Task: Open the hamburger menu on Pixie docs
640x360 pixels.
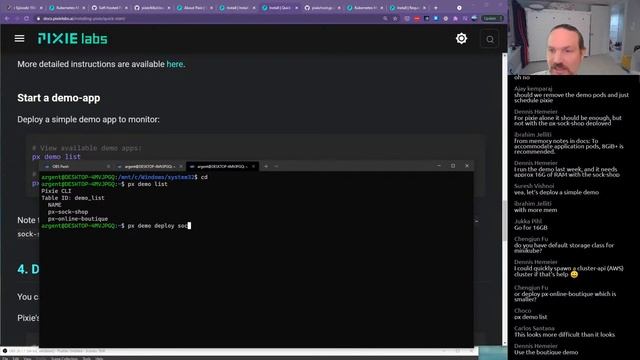Action: coord(19,39)
